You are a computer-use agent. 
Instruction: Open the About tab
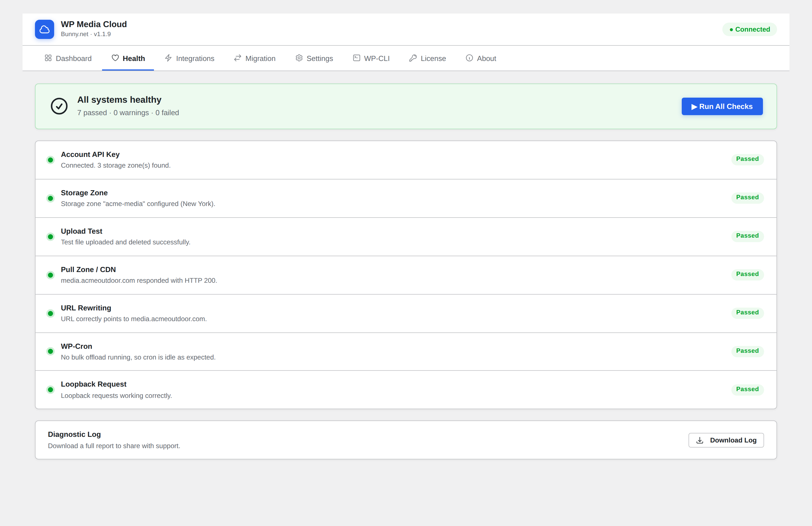coord(481,58)
